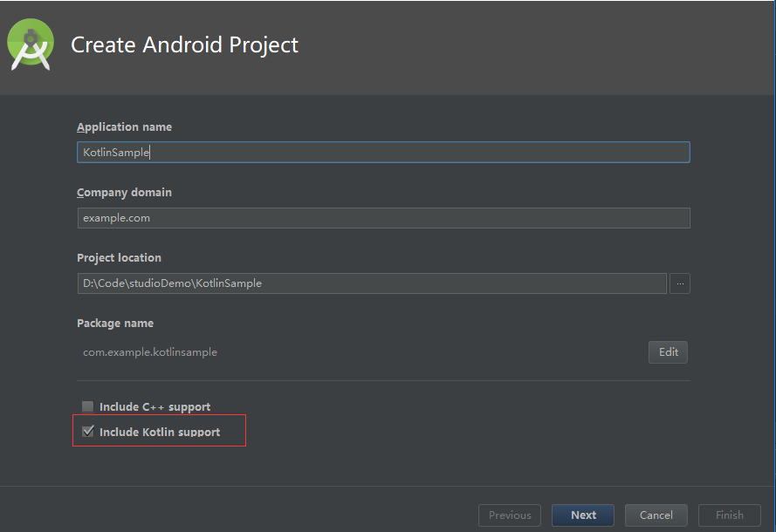Screen dimensions: 776x532
Task: Click the Finish button
Action: (x=730, y=515)
